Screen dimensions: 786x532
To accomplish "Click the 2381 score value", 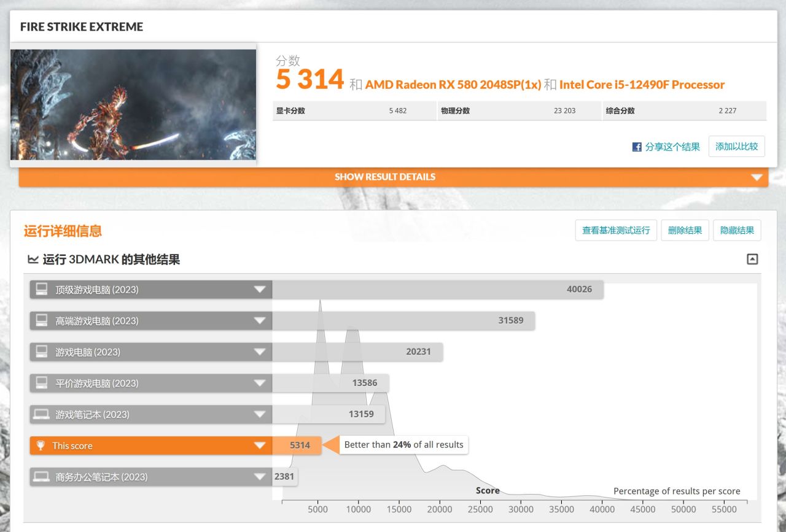I will 285,477.
